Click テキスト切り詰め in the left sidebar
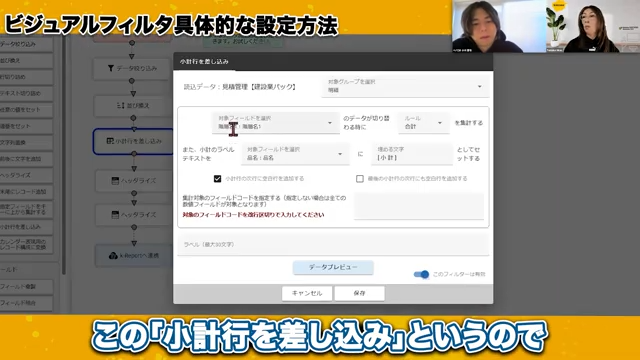 [x=25, y=93]
